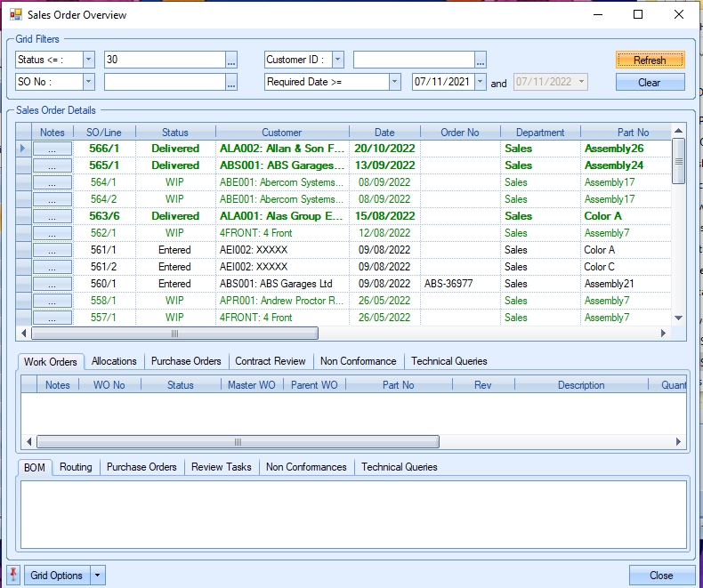The height and width of the screenshot is (588, 703).
Task: Switch to the Contract Review tab
Action: point(270,361)
